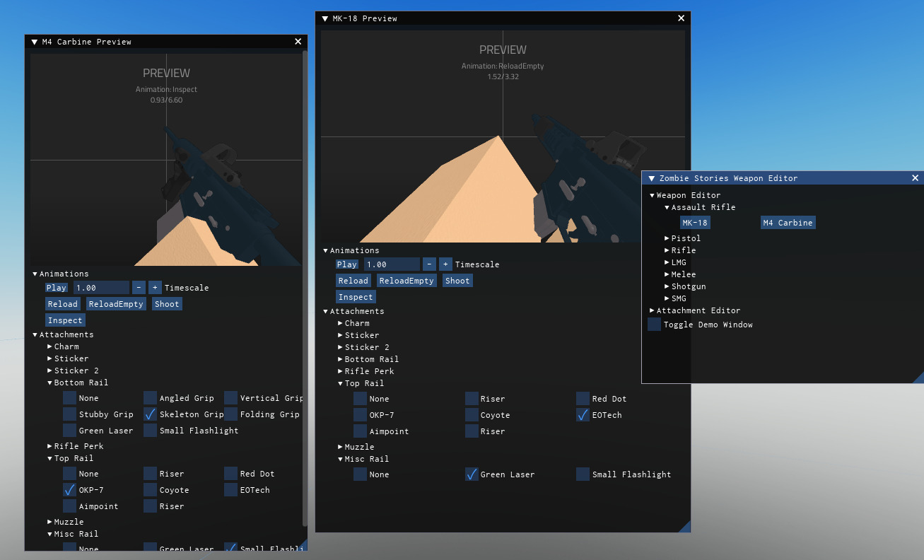Check Small Flashlight in MK-18 Misc Rail
924x560 pixels.
pos(582,474)
